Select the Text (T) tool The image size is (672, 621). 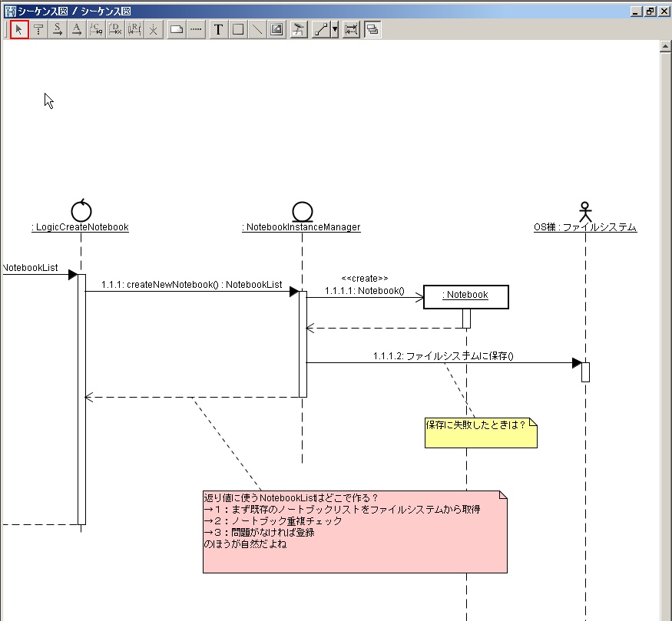coord(219,29)
